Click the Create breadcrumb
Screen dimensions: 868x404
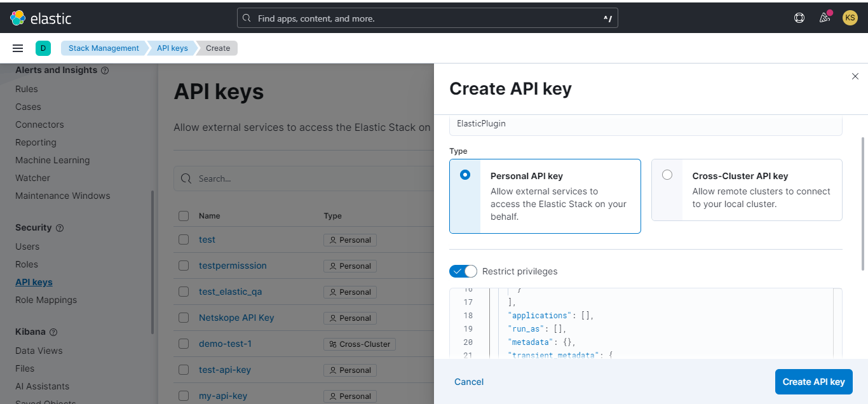click(218, 48)
